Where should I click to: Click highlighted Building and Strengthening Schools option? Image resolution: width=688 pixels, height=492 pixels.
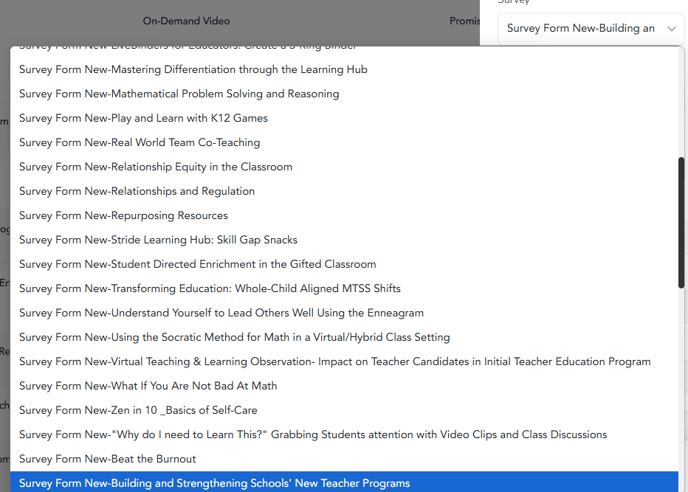pyautogui.click(x=344, y=482)
